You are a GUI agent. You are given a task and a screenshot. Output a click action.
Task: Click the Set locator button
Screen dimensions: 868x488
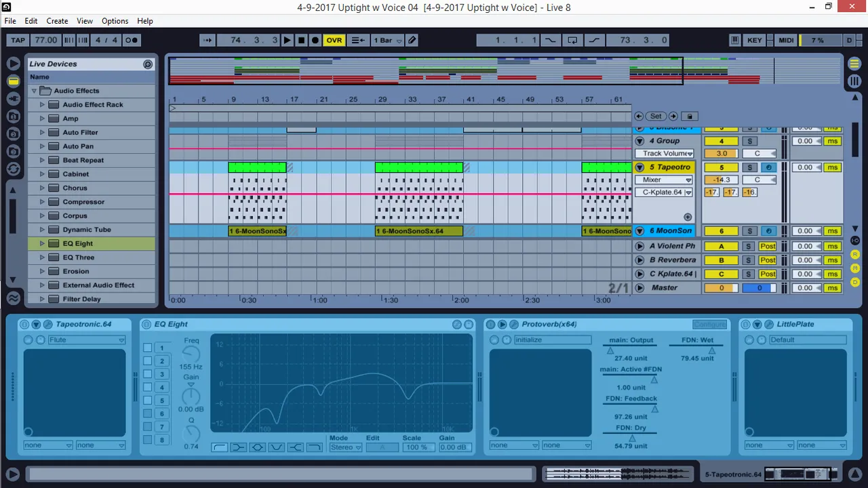pos(656,116)
